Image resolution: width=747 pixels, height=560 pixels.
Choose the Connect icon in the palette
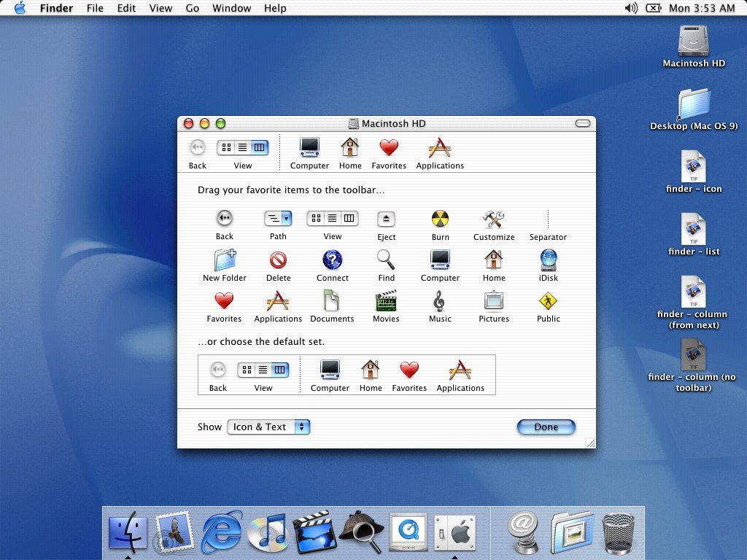332,260
